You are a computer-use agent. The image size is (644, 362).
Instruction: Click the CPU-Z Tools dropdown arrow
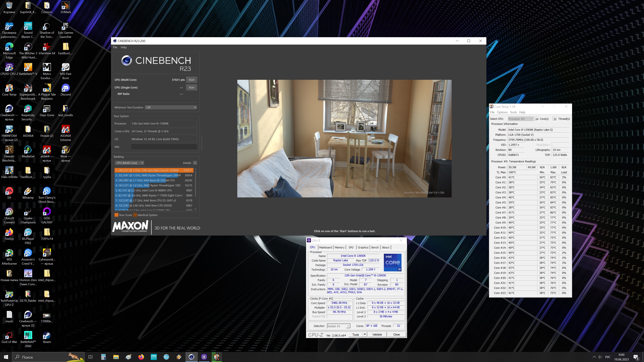coord(365,335)
